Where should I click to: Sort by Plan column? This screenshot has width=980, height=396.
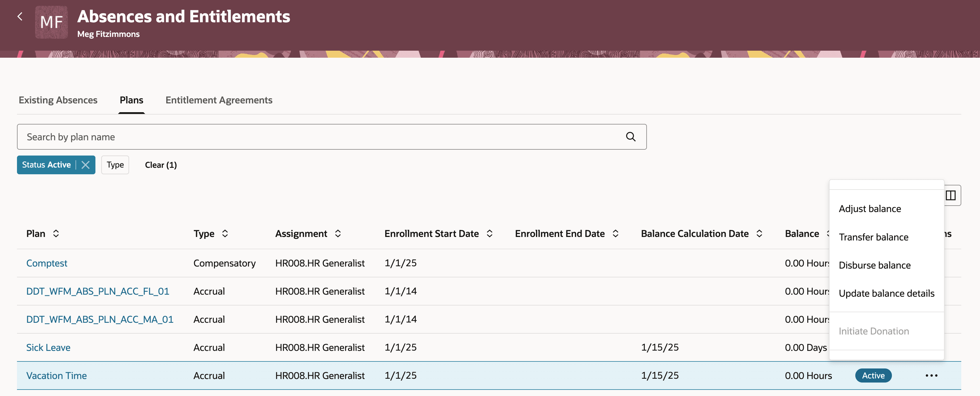click(x=56, y=233)
